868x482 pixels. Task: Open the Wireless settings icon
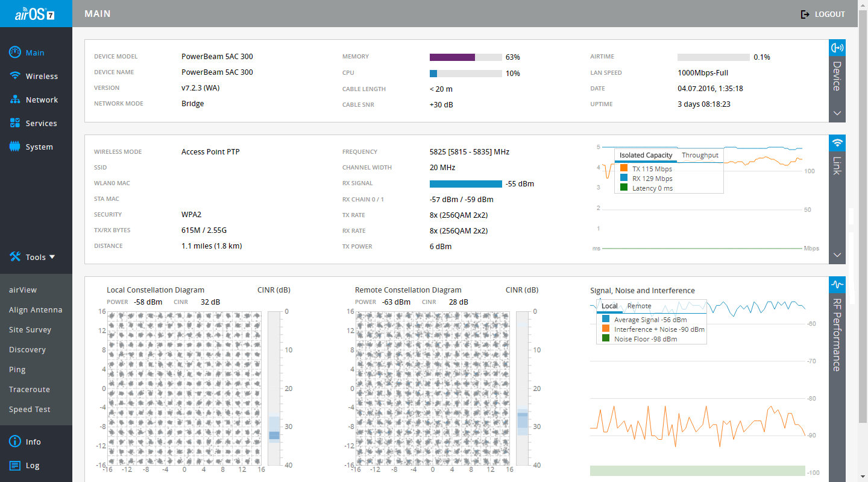(15, 76)
